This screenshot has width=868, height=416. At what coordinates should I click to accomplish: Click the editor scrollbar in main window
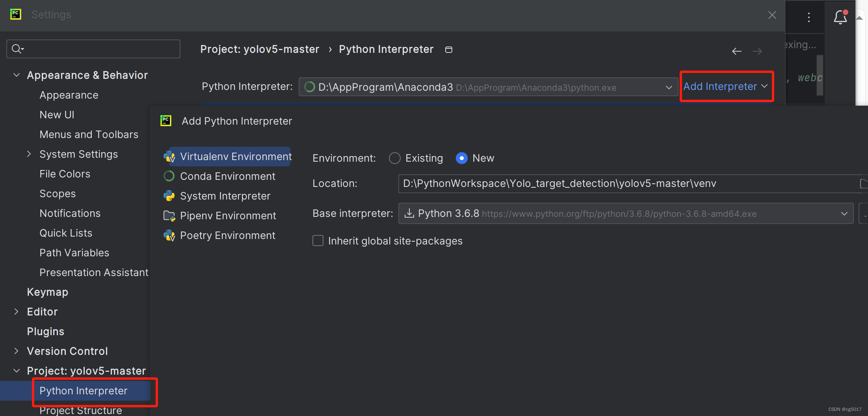[820, 75]
